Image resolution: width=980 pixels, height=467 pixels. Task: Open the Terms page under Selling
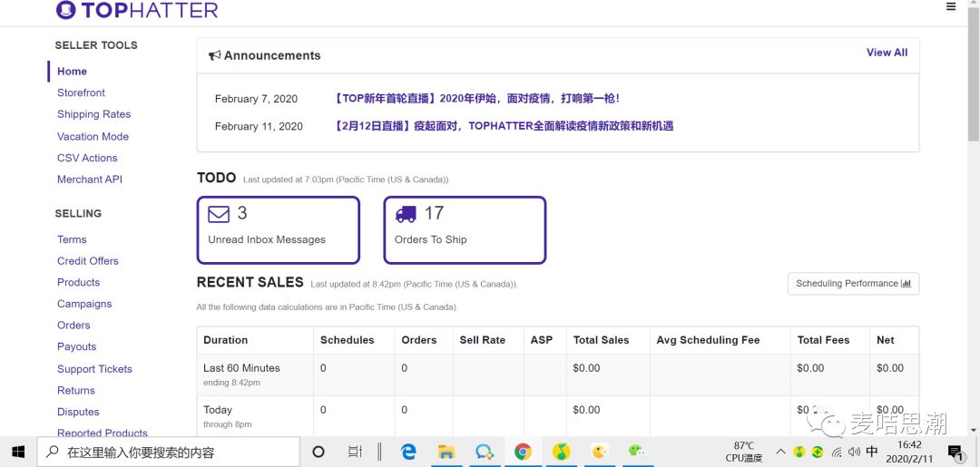72,239
